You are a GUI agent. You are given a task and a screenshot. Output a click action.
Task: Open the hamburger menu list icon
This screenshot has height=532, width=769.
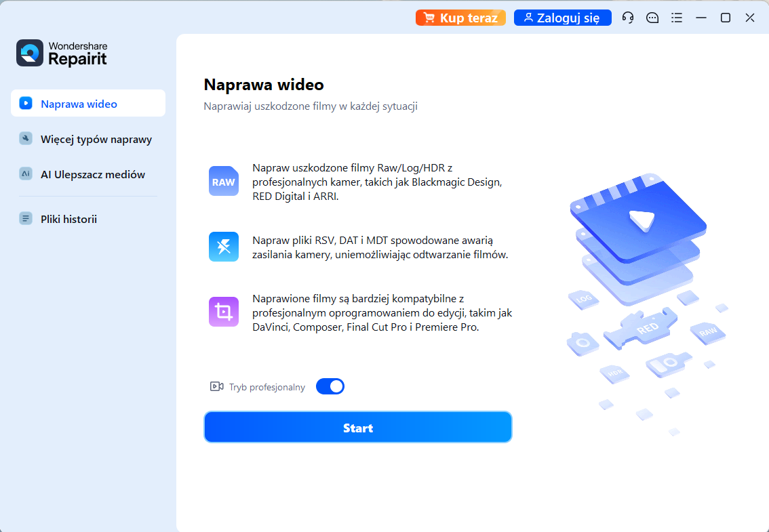[x=677, y=18]
